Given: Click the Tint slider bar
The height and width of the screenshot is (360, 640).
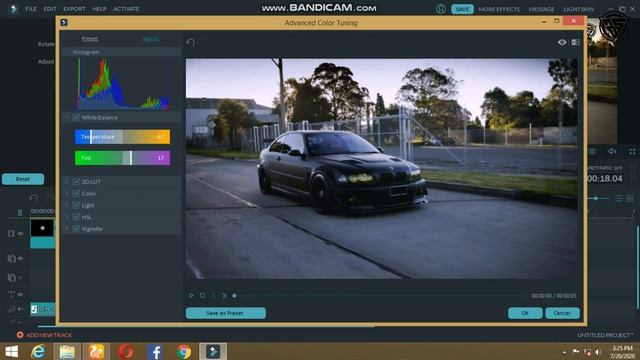Looking at the screenshot, I should (x=122, y=158).
